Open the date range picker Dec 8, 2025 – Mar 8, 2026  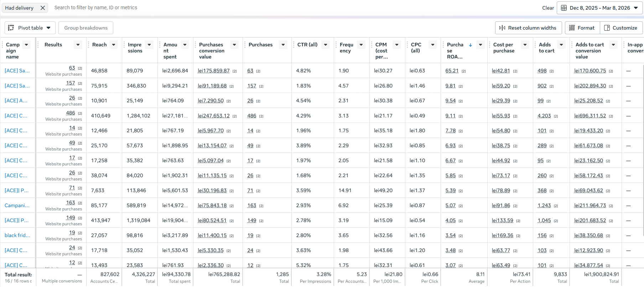click(600, 8)
